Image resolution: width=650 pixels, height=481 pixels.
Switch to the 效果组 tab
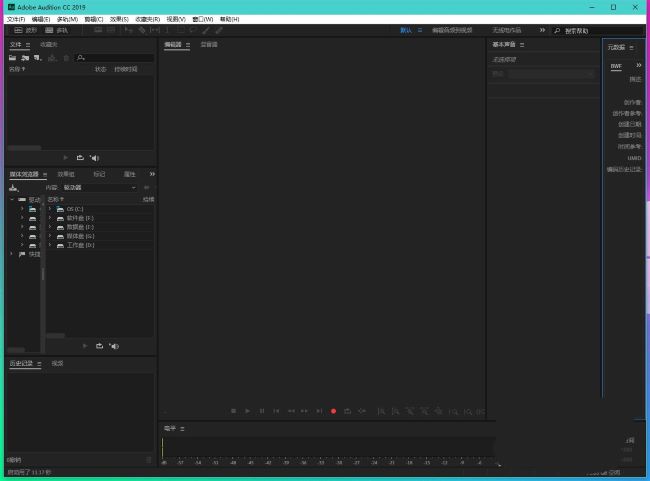(66, 174)
